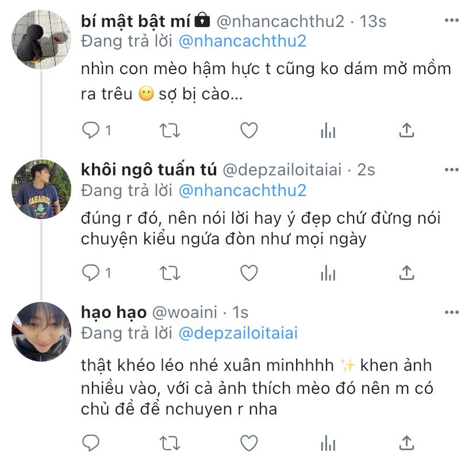
Task: Open @nhancachthu2 mention in first tweet
Action: pyautogui.click(x=242, y=41)
